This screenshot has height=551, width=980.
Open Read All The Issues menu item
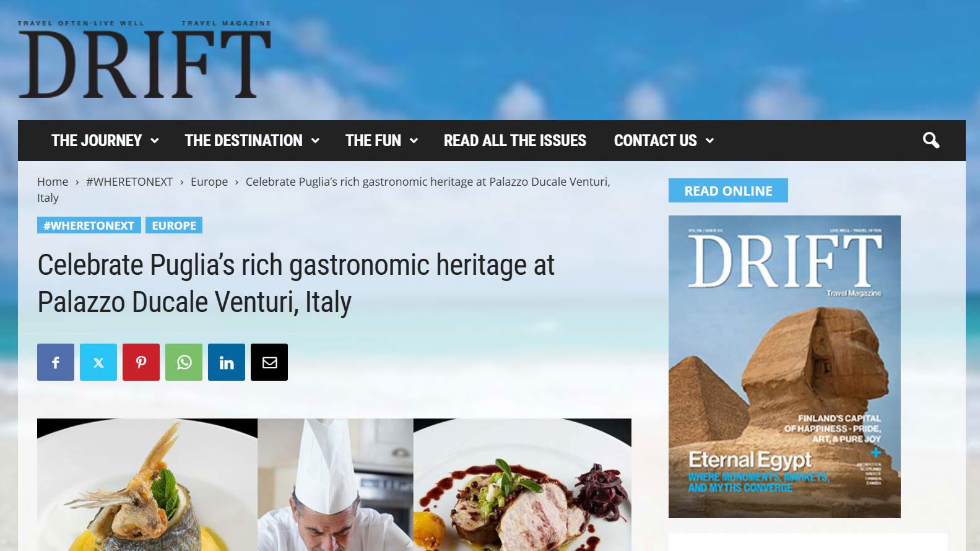[515, 141]
